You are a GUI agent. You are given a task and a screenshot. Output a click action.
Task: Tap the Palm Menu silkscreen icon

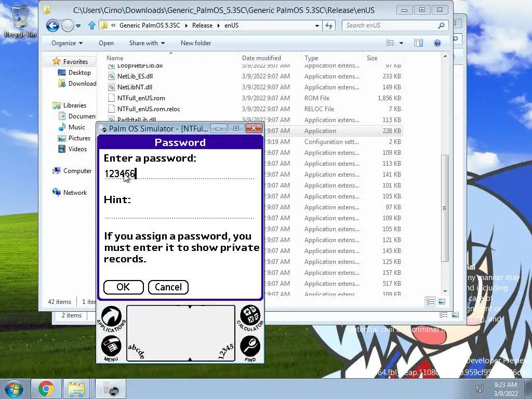[x=111, y=349]
